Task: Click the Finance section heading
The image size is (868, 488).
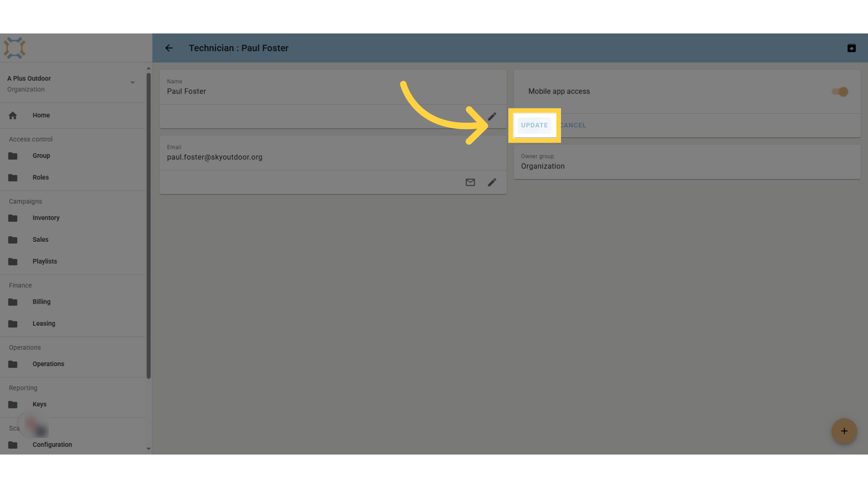Action: tap(20, 286)
